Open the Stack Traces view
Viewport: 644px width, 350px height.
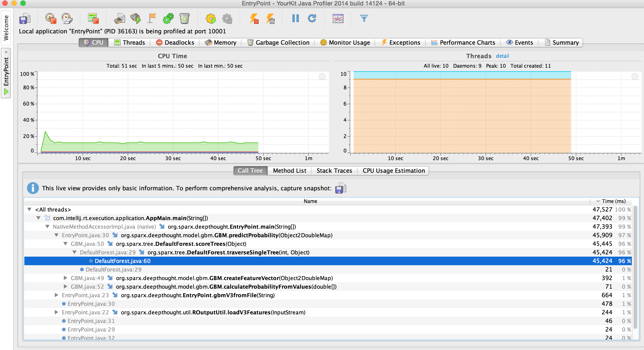coord(334,171)
